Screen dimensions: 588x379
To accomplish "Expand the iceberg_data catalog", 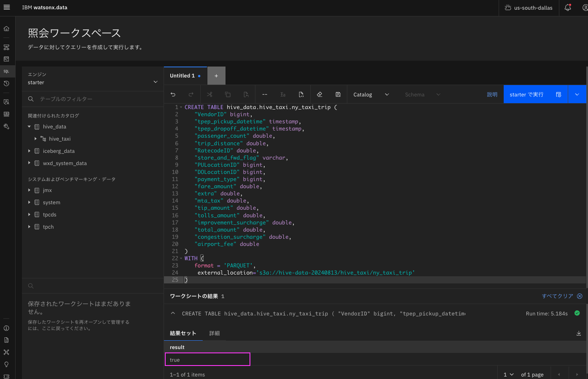I will 29,151.
